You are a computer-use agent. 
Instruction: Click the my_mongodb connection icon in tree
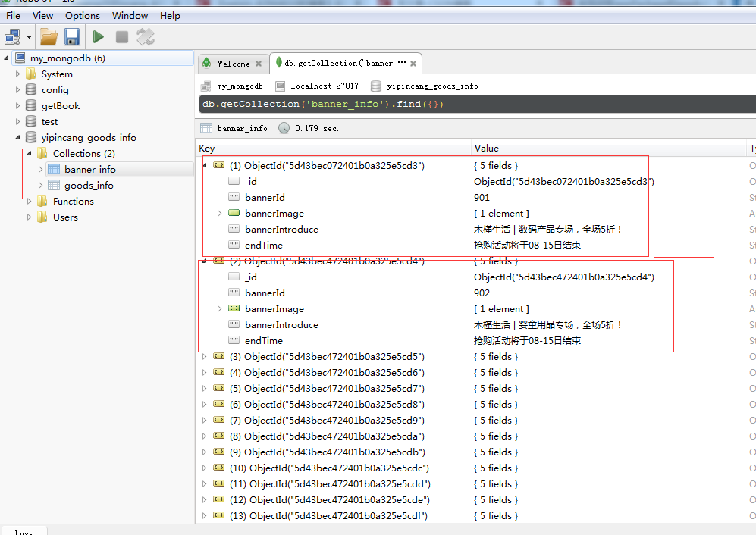click(20, 58)
